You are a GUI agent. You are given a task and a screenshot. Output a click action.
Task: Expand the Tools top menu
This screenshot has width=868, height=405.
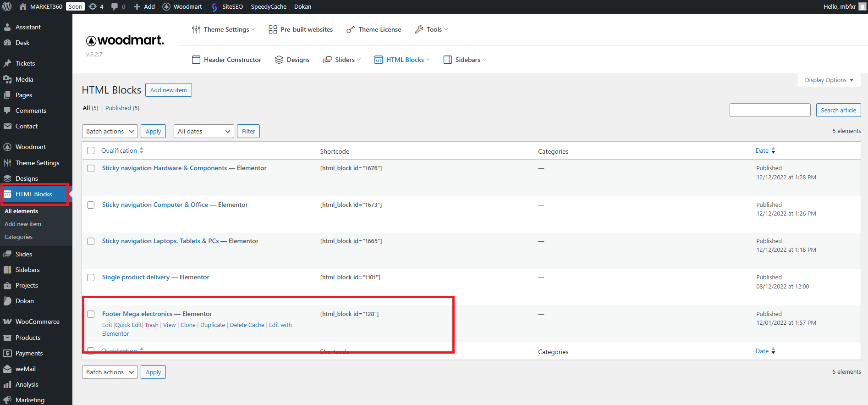(431, 29)
